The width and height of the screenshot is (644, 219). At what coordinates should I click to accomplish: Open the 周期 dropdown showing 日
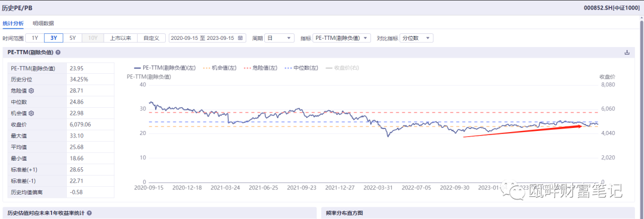pos(279,38)
